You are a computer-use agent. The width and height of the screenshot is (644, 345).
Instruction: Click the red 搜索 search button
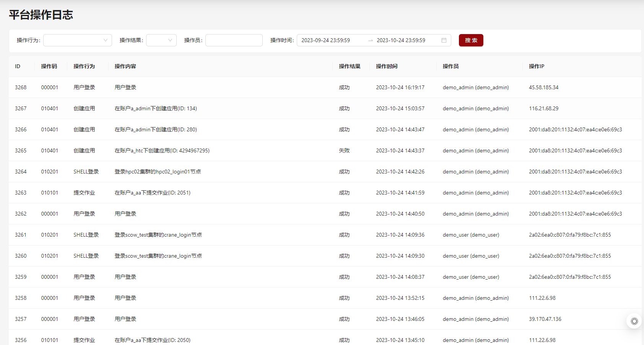click(x=471, y=40)
